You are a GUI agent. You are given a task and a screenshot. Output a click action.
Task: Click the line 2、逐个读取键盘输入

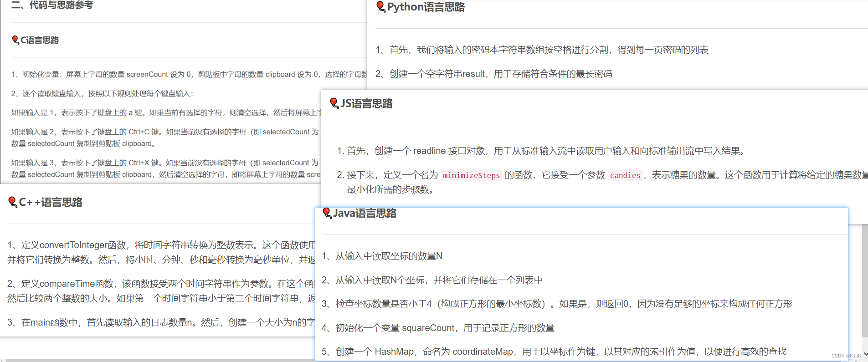(x=102, y=93)
